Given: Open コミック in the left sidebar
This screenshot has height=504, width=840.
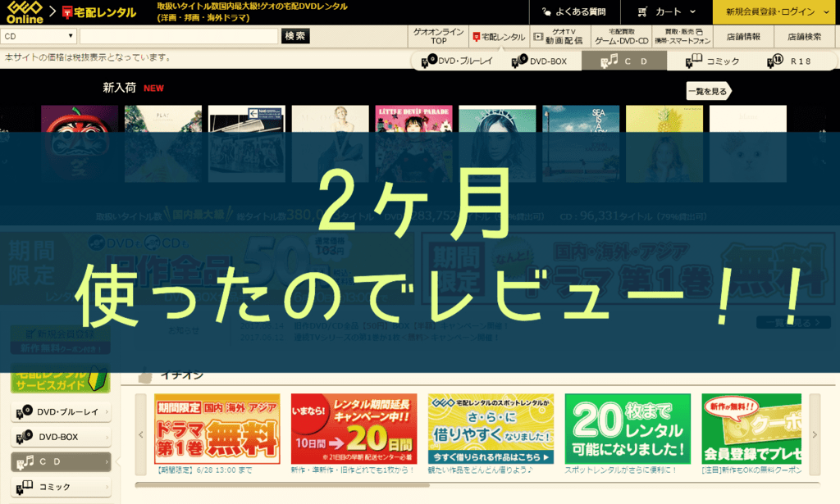Looking at the screenshot, I should (61, 486).
